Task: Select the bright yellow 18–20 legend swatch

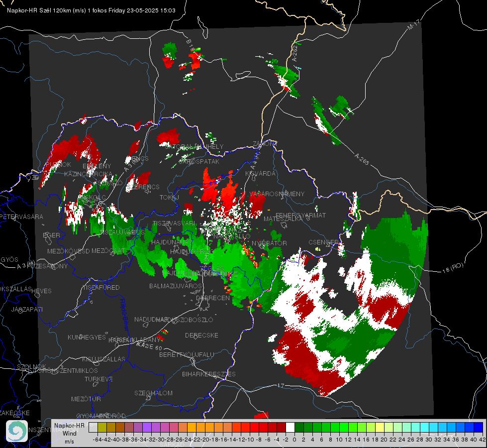Action: click(380, 427)
